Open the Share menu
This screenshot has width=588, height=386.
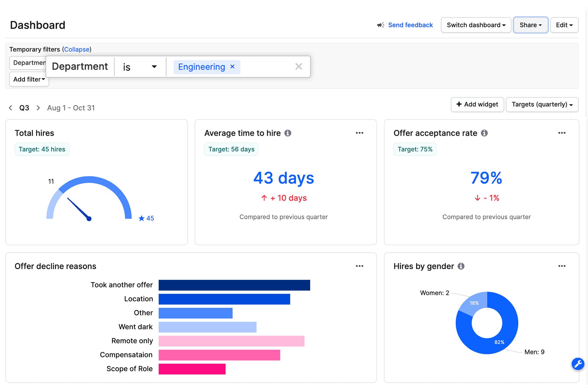pyautogui.click(x=530, y=25)
